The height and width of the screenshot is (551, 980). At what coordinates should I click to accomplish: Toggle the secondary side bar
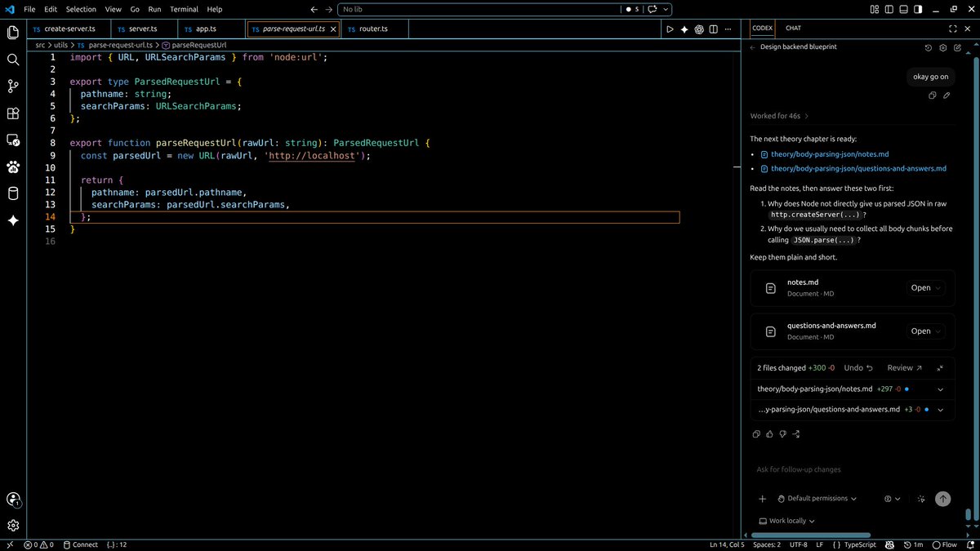[x=919, y=9]
